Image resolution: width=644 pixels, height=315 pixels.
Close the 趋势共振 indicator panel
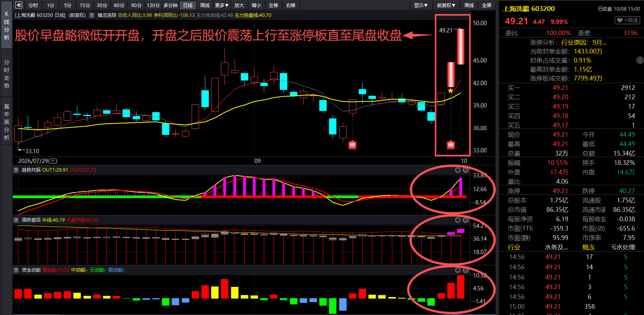(465, 170)
